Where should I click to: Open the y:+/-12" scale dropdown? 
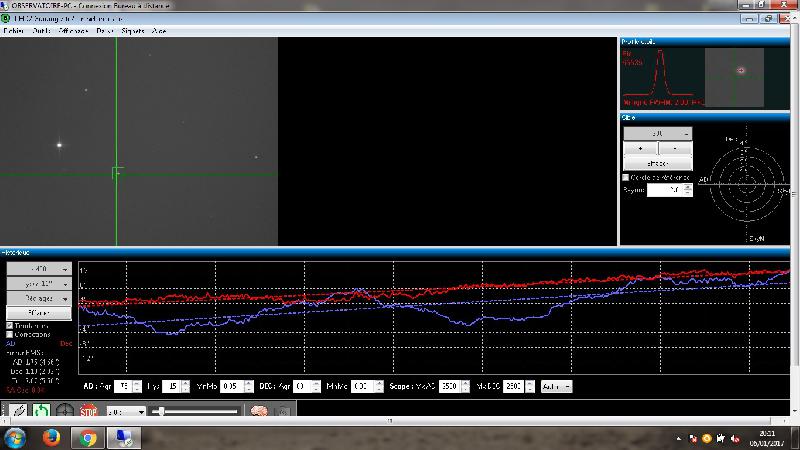click(x=39, y=283)
